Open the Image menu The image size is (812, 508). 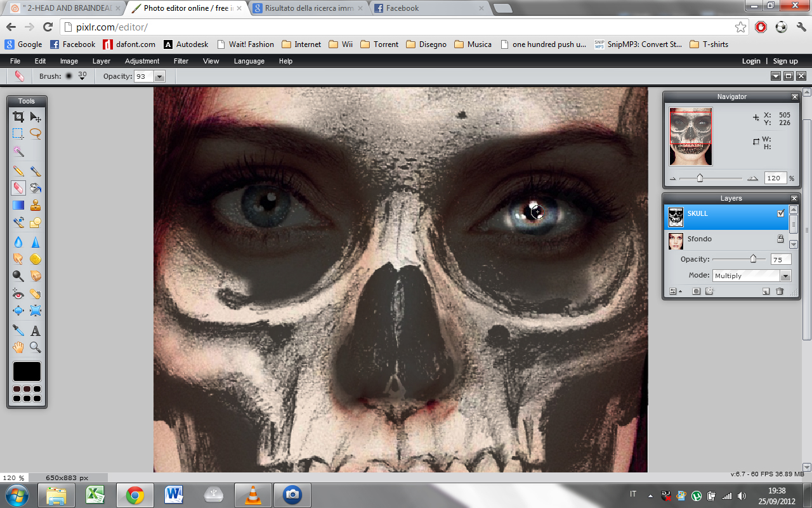[x=69, y=61]
